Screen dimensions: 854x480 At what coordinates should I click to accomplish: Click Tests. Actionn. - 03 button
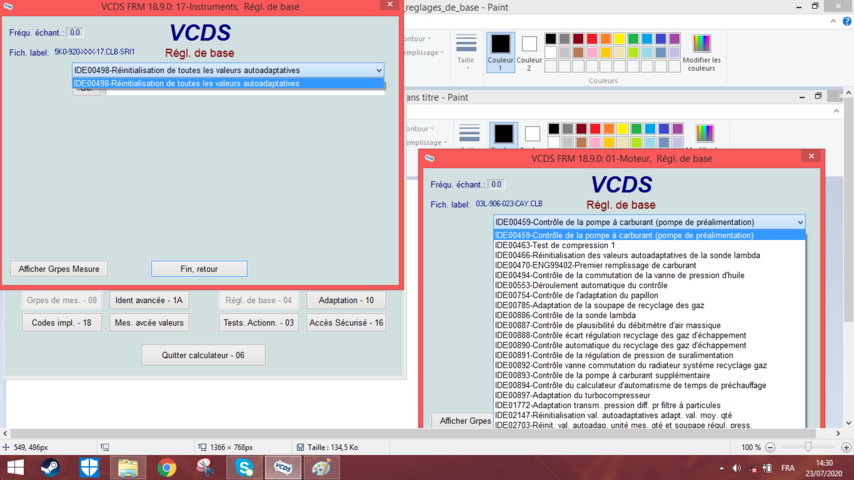point(259,323)
